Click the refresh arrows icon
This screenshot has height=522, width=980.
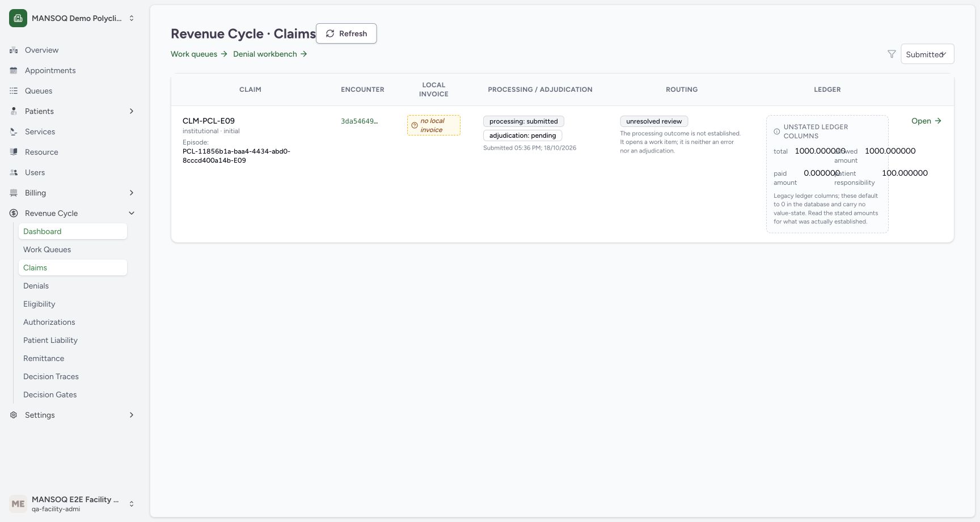330,33
